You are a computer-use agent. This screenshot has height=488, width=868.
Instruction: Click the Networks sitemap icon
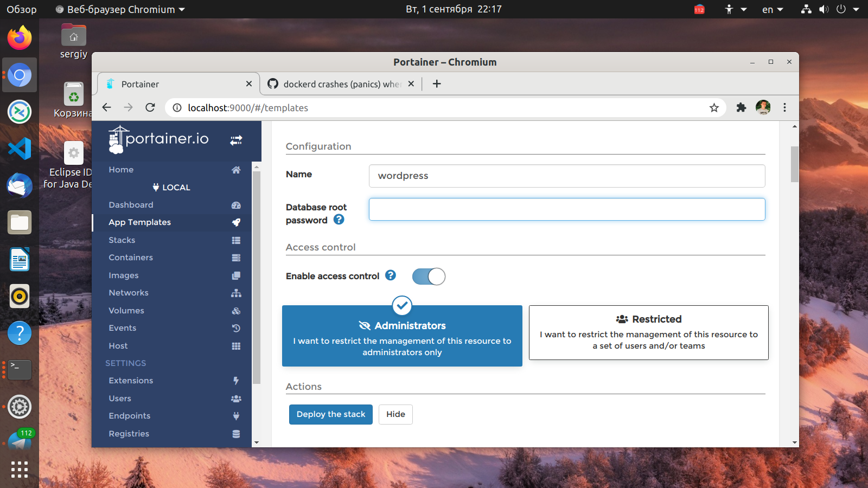[x=236, y=293]
